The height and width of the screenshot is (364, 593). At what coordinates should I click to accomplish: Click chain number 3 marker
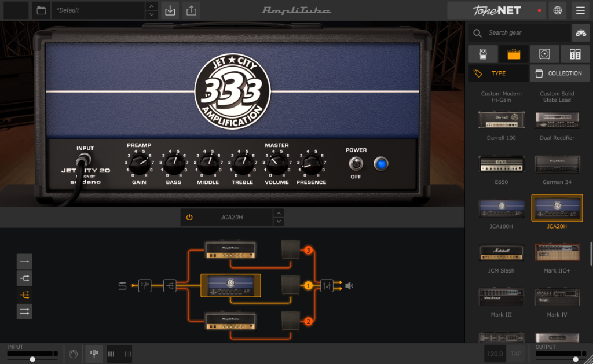coord(308,250)
